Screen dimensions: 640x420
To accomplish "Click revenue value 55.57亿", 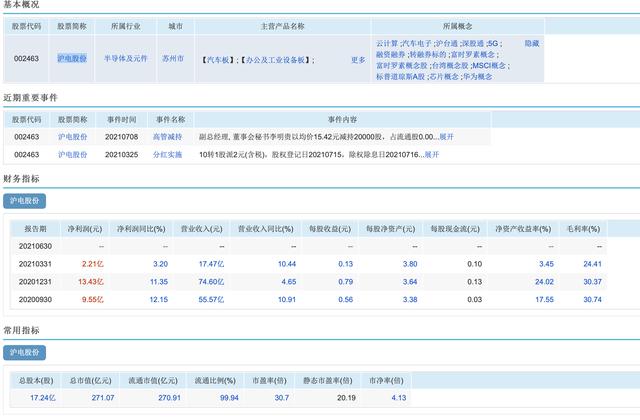I will [x=211, y=300].
